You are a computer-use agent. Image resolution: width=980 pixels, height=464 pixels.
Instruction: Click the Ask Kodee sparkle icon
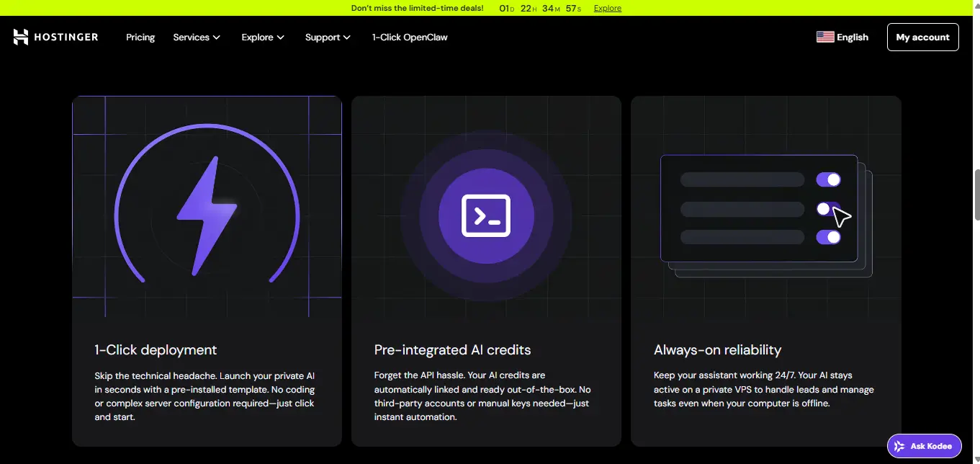click(x=899, y=446)
